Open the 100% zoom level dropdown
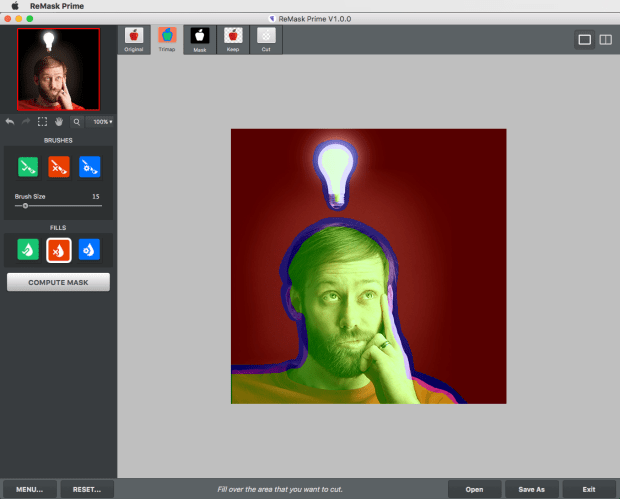The image size is (620, 499). click(x=101, y=122)
